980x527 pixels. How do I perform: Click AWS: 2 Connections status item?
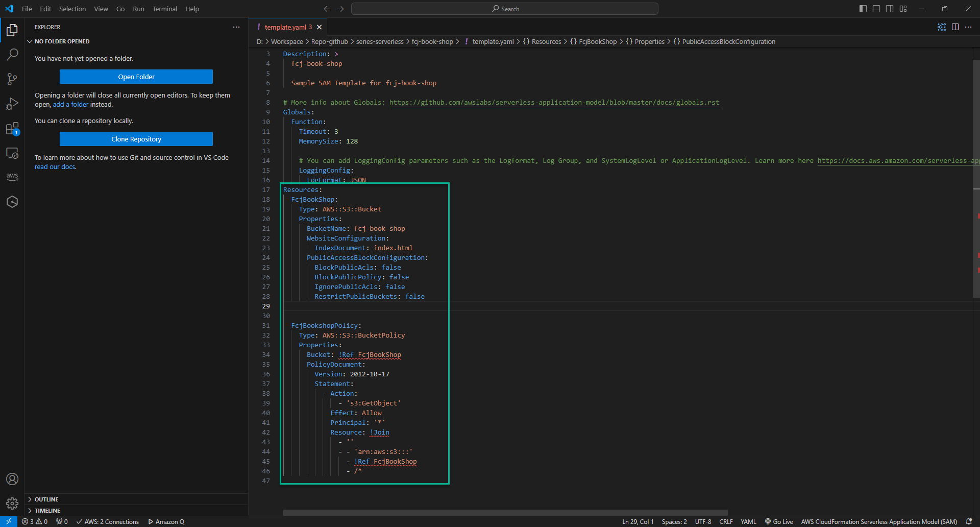tap(108, 521)
